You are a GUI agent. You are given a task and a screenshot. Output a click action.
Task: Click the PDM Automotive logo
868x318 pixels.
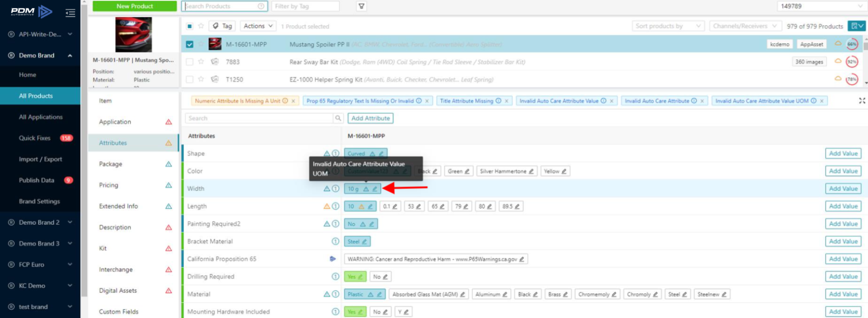pyautogui.click(x=31, y=11)
